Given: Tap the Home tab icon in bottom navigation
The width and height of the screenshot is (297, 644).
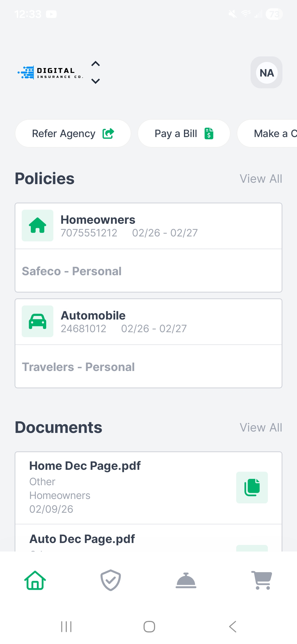Looking at the screenshot, I should [35, 580].
